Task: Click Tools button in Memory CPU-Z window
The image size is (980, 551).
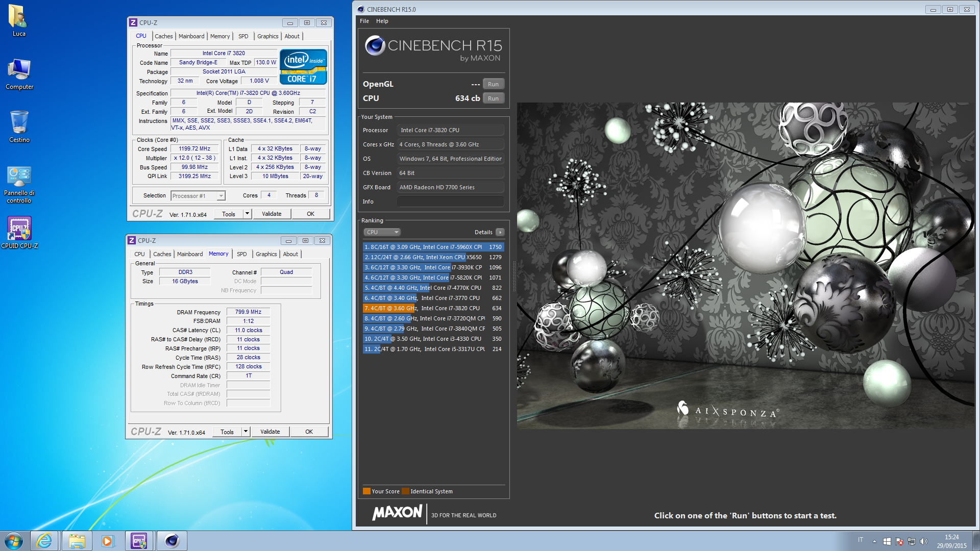Action: [227, 432]
